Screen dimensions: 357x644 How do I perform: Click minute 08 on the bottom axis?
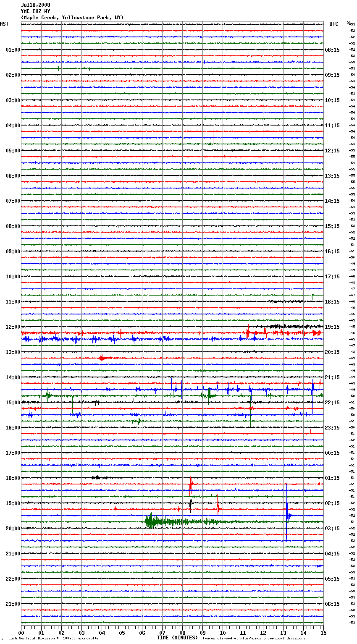[182, 633]
